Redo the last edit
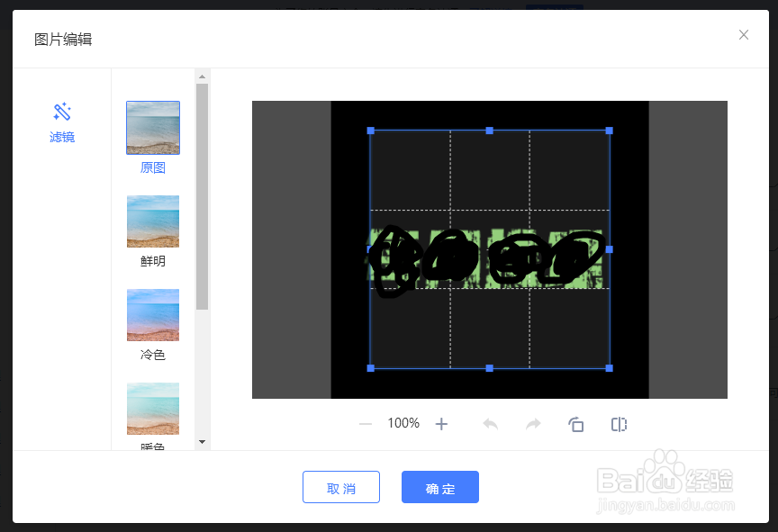This screenshot has width=778, height=532. [x=533, y=424]
